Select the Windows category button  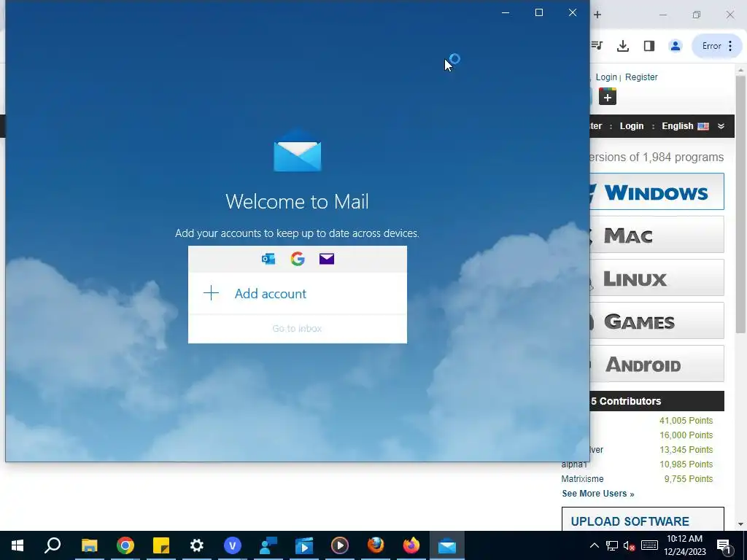click(657, 192)
